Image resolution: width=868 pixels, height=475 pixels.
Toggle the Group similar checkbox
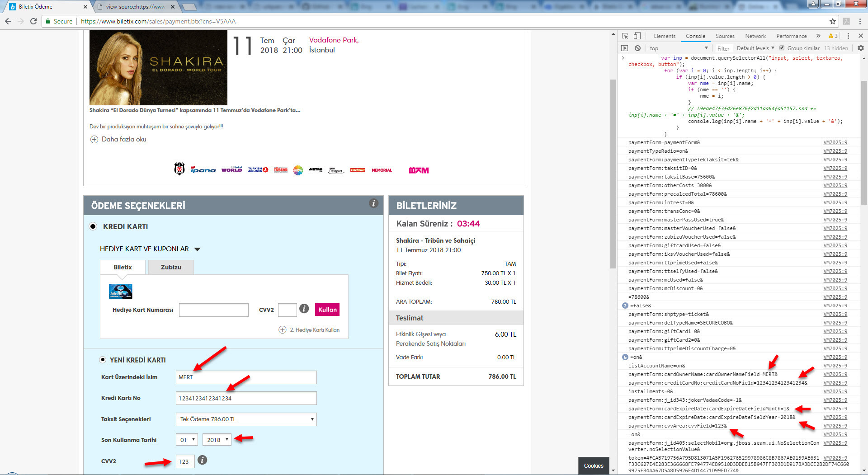point(782,48)
